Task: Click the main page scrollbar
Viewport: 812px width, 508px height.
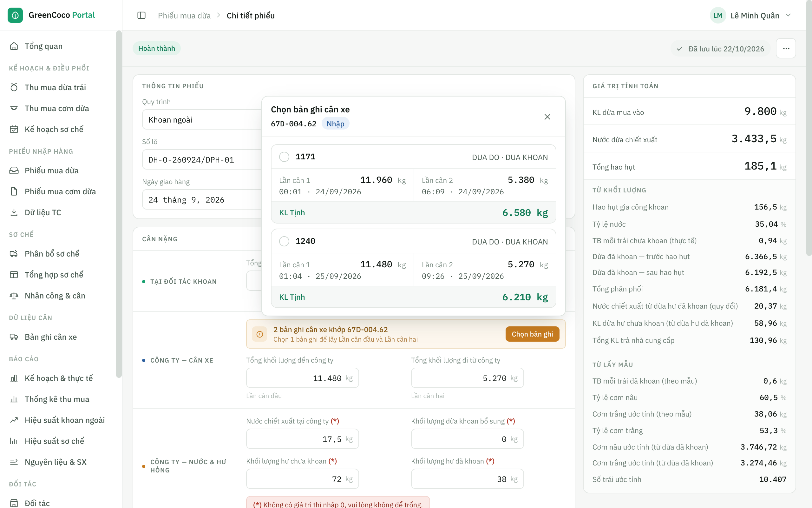Action: pos(809,128)
